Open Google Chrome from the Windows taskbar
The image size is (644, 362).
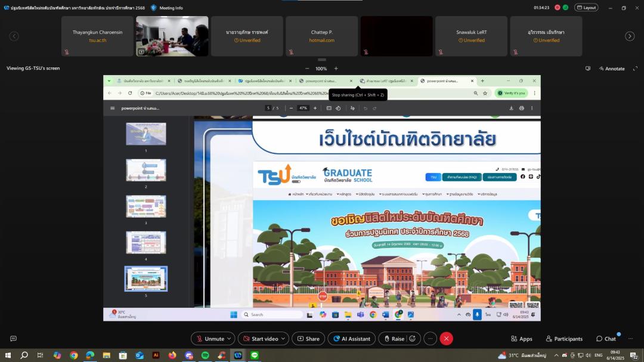[x=74, y=355]
